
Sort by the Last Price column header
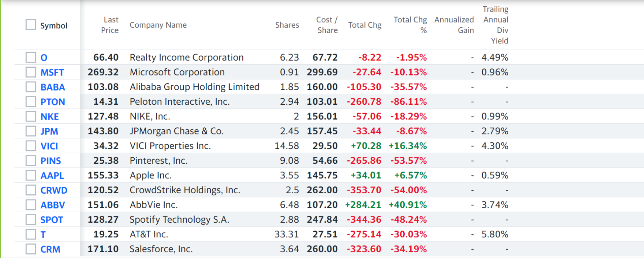tap(110, 25)
